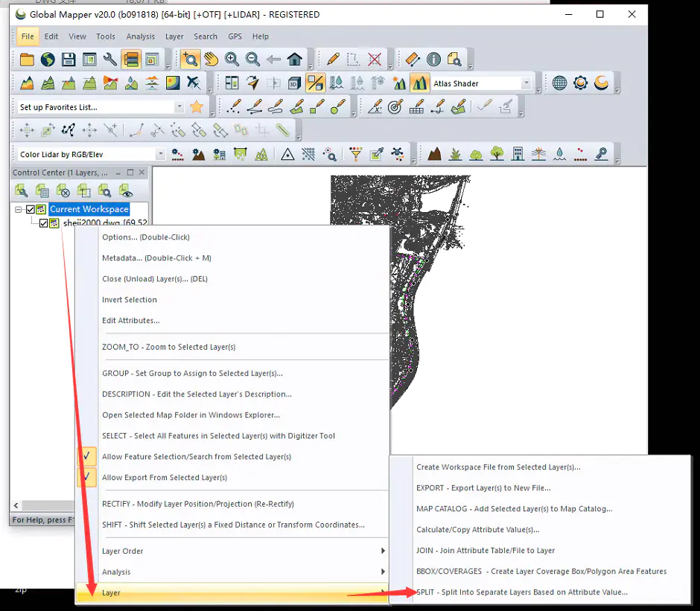The width and height of the screenshot is (700, 611).
Task: Open the File menu
Action: click(28, 36)
